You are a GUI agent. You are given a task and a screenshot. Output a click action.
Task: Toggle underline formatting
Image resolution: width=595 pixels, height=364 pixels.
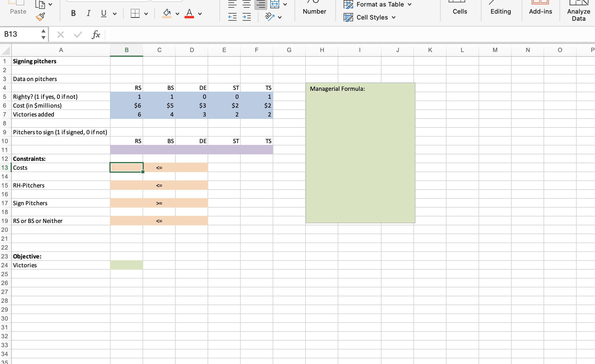tap(104, 13)
